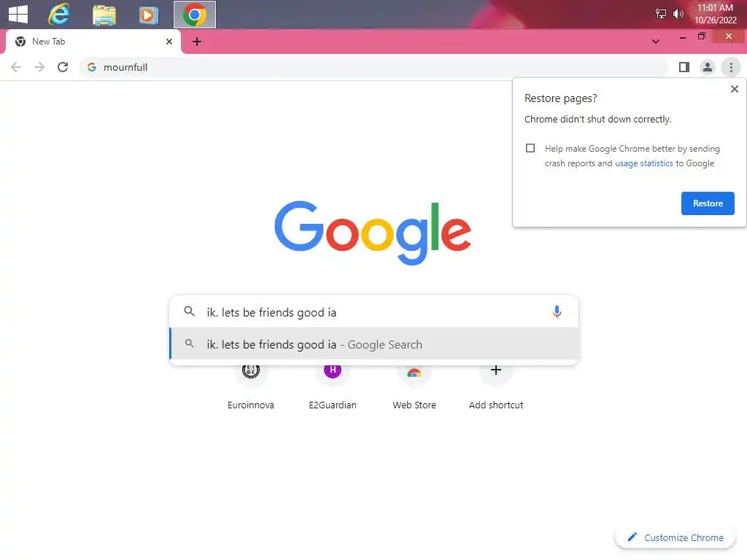Open the E2Guardian shortcut
The width and height of the screenshot is (747, 560).
[x=333, y=385]
